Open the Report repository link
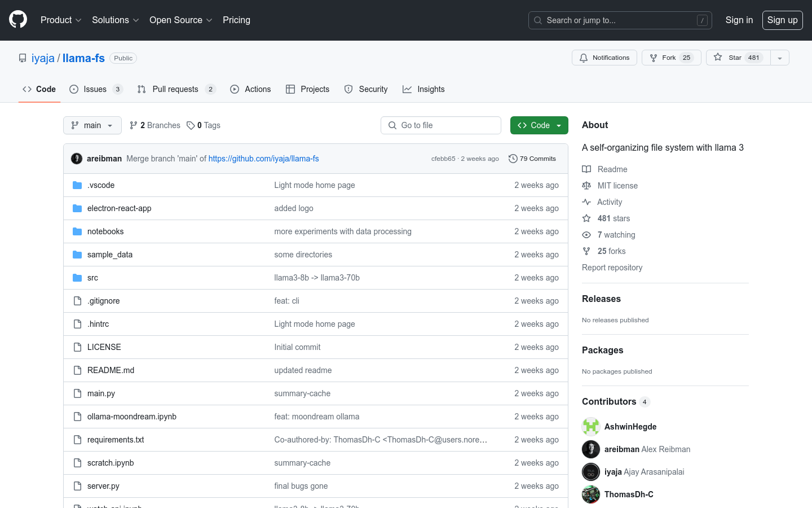Viewport: 812px width, 508px height. 612,268
